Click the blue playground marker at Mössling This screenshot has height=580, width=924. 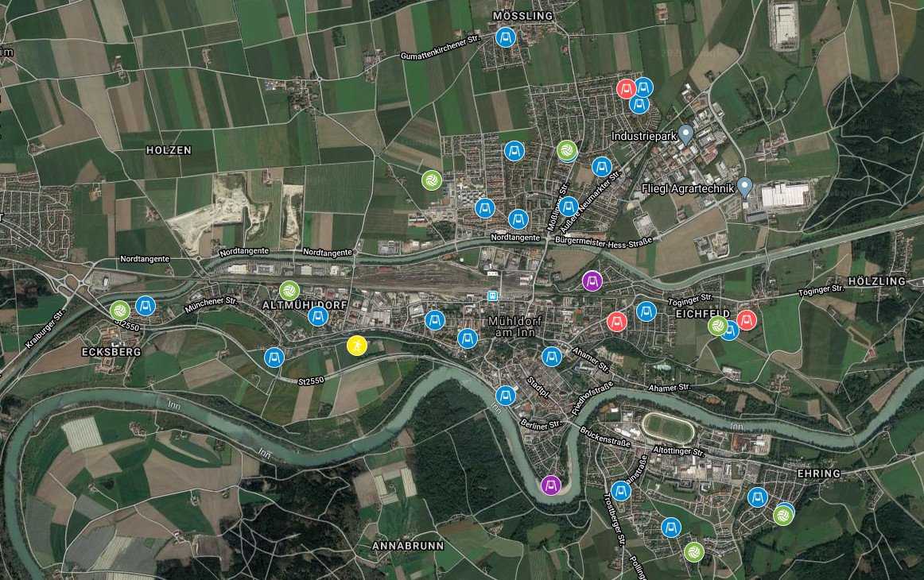click(505, 37)
